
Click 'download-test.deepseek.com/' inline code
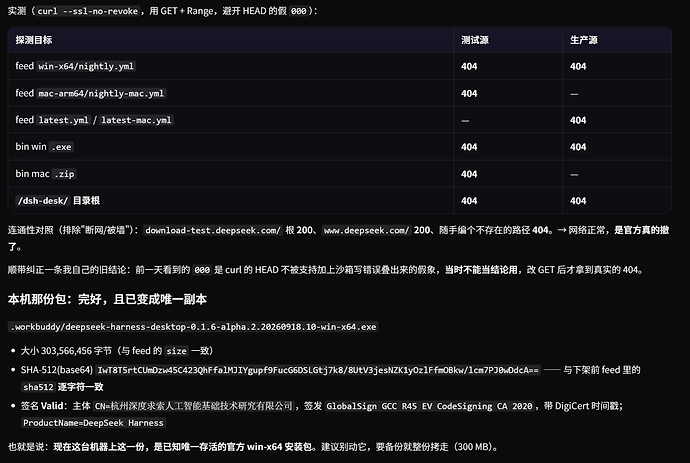tap(213, 230)
